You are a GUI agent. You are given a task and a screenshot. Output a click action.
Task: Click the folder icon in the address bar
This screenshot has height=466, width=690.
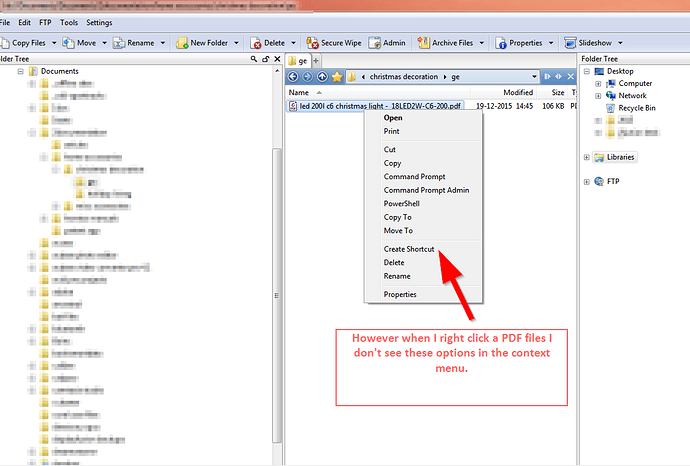(352, 77)
